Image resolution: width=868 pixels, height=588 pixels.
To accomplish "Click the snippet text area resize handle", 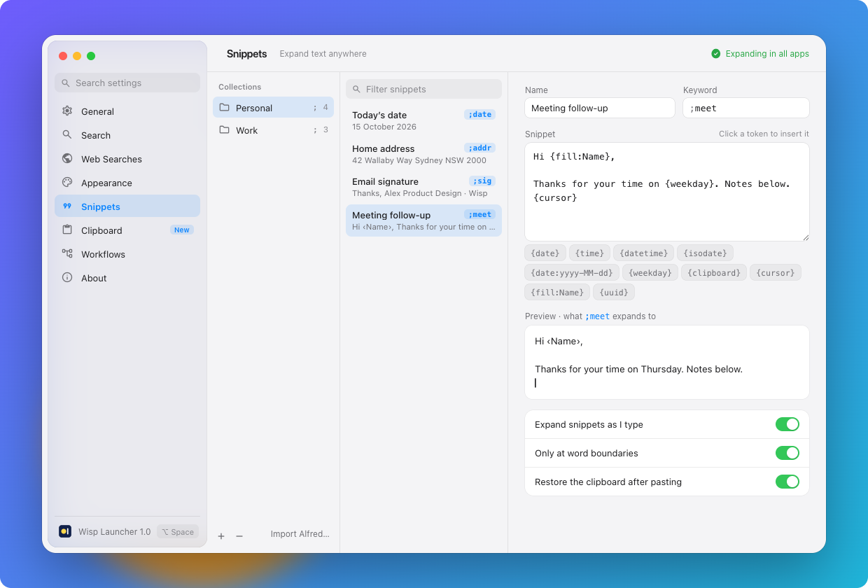I will click(805, 237).
